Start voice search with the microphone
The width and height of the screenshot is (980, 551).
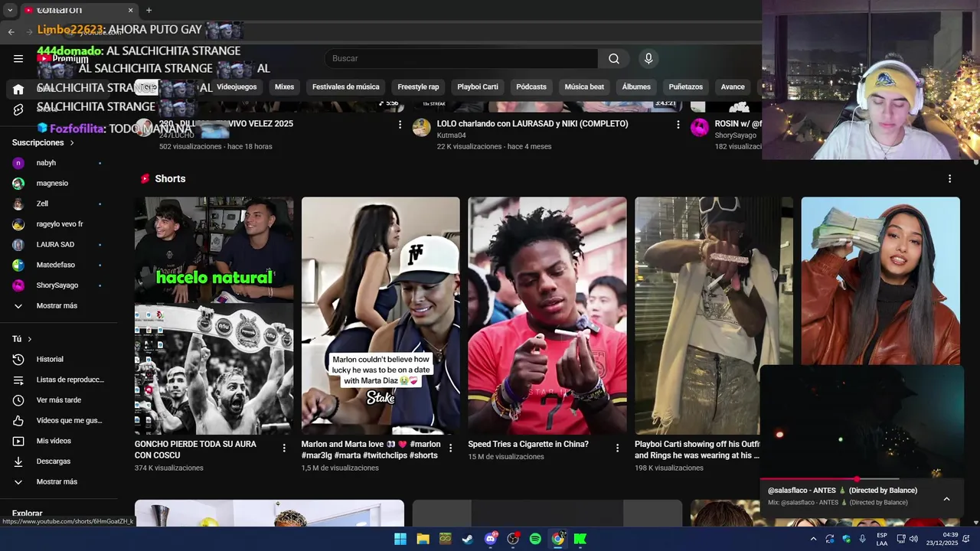coord(648,58)
